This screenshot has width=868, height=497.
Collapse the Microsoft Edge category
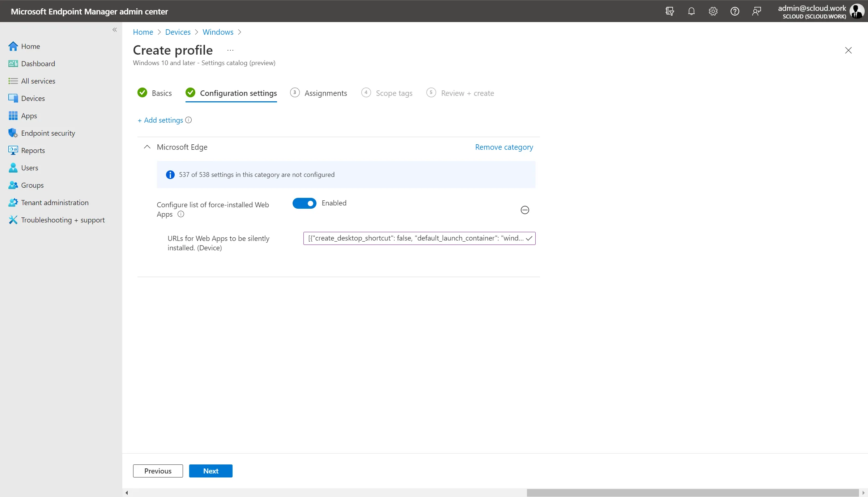pyautogui.click(x=147, y=147)
